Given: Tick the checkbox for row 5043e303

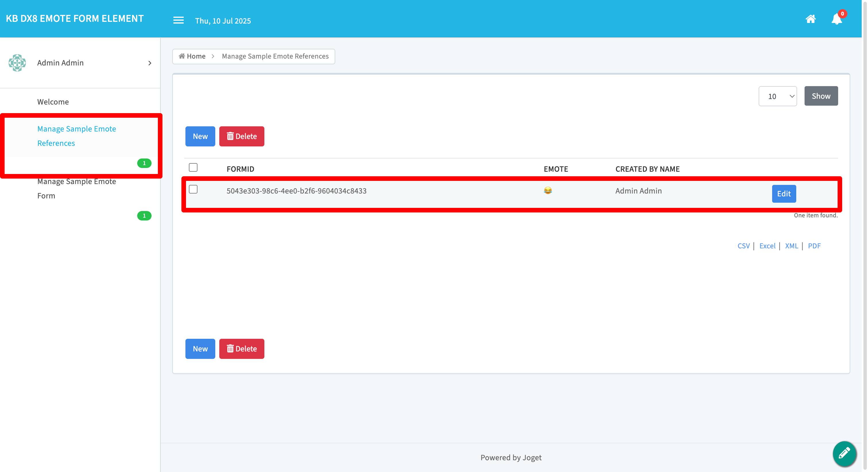Looking at the screenshot, I should (x=193, y=189).
